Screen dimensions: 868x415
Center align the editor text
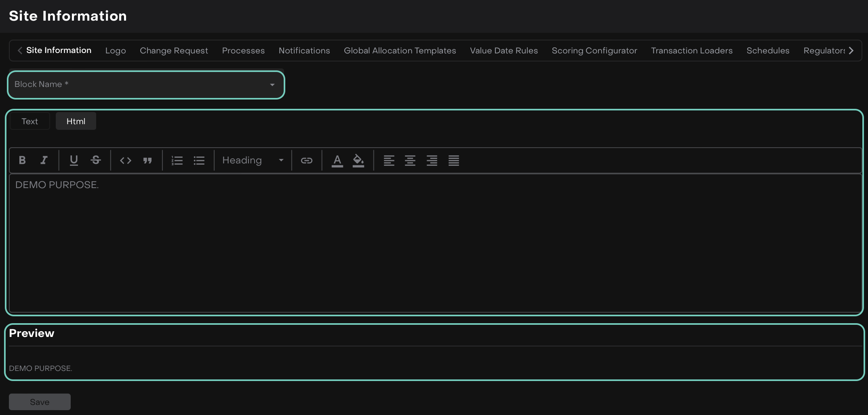410,161
